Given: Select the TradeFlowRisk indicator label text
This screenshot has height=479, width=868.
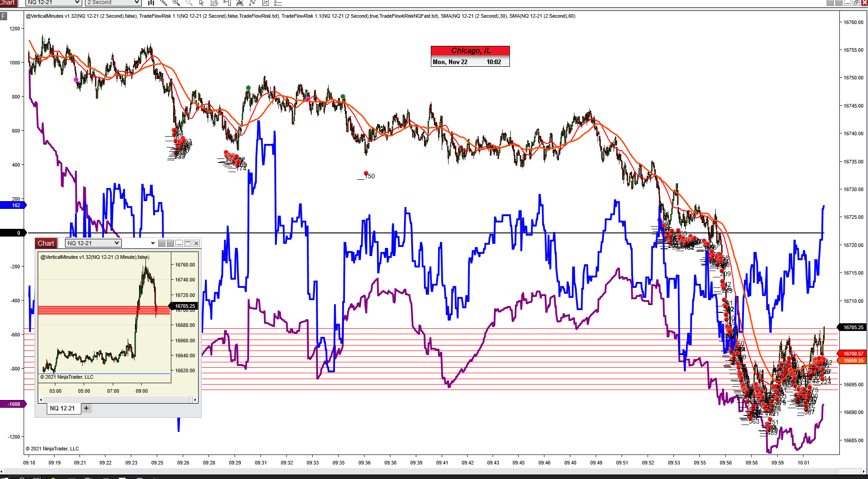Looking at the screenshot, I should (210, 16).
